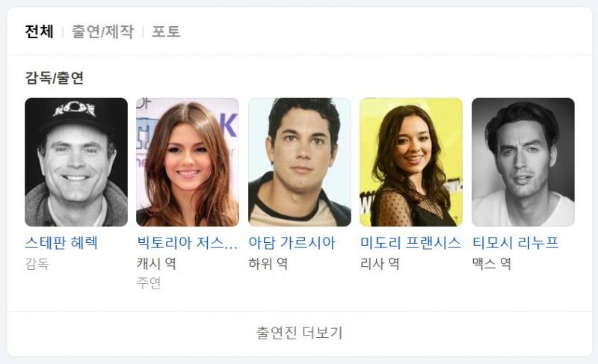This screenshot has height=364, width=598.
Task: Click photo above 스테판 헤렉 caption
Action: (76, 162)
